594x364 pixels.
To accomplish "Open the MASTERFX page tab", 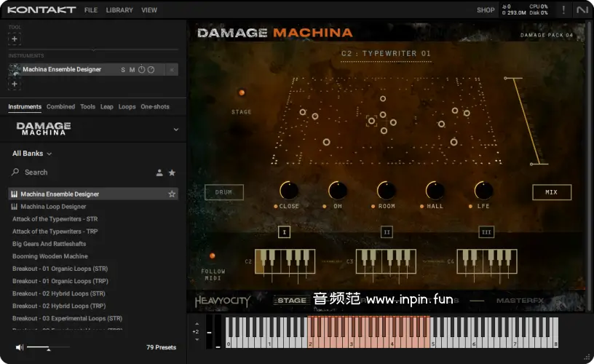I will coord(520,301).
